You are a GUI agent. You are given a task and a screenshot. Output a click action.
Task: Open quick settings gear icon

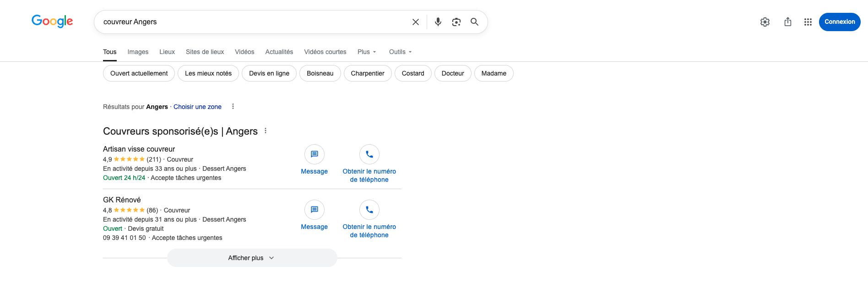click(765, 22)
